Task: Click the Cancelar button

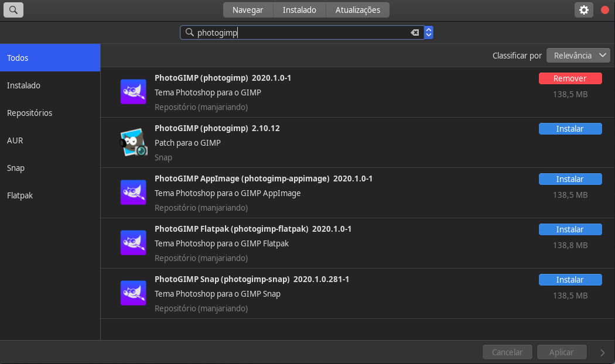Action: (x=507, y=352)
